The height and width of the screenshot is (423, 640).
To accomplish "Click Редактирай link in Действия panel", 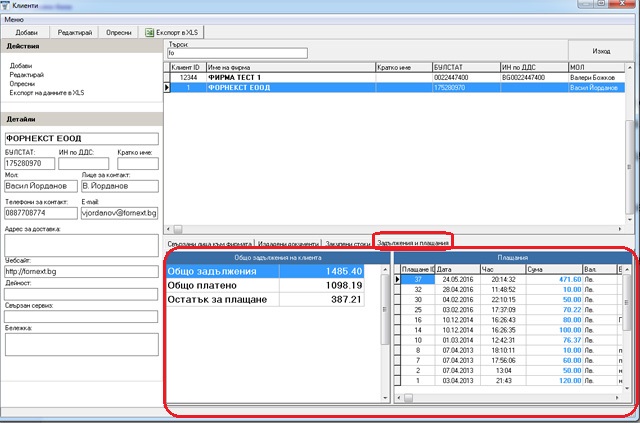I will click(x=27, y=75).
